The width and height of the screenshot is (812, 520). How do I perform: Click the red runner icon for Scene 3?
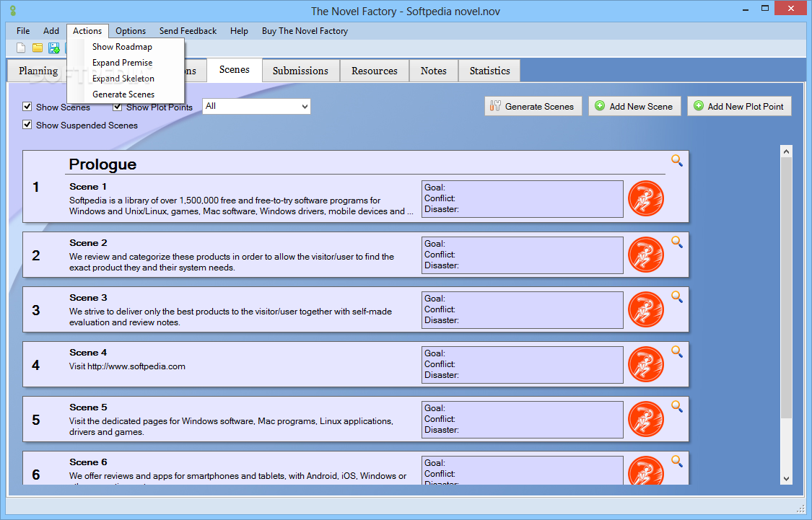coord(646,309)
